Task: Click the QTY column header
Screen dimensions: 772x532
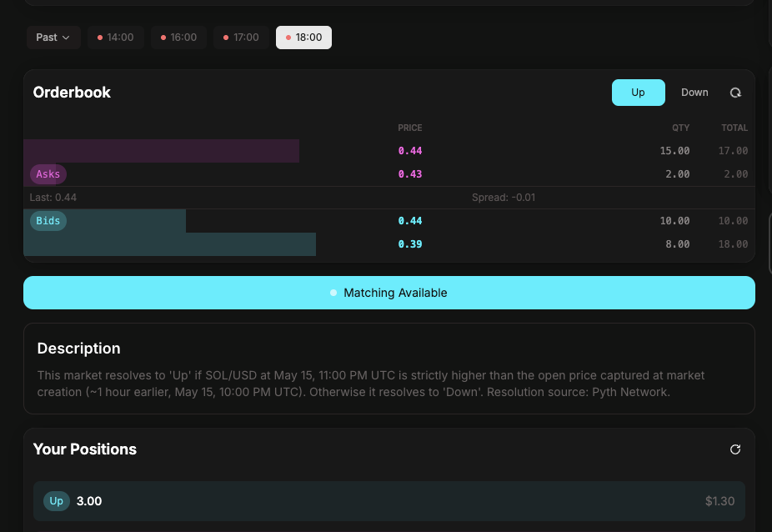Action: [680, 128]
